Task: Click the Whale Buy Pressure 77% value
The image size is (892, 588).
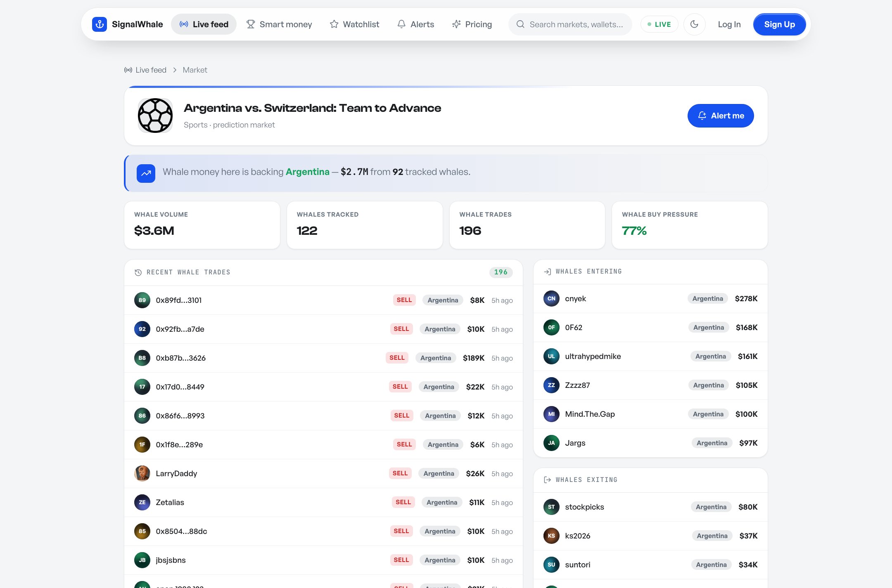Action: [x=634, y=231]
